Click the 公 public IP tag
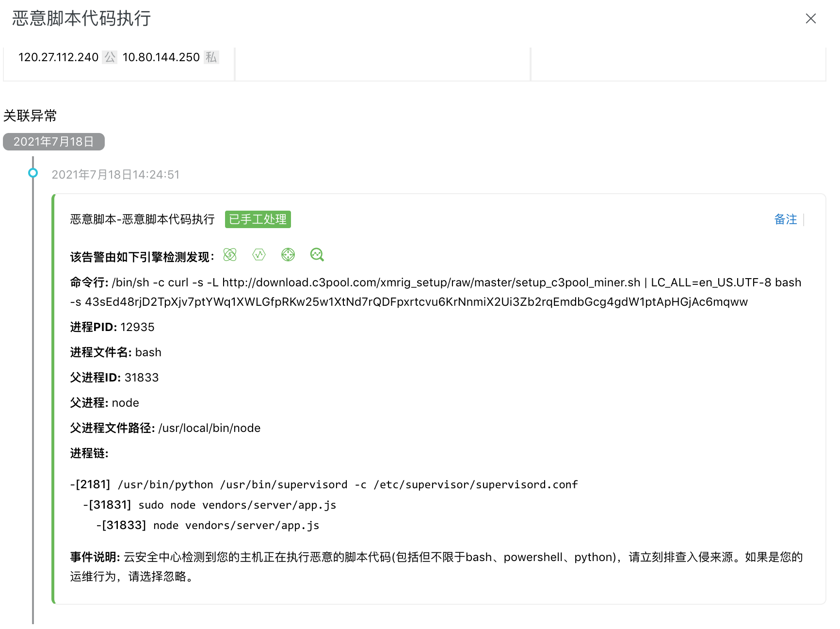 point(110,57)
